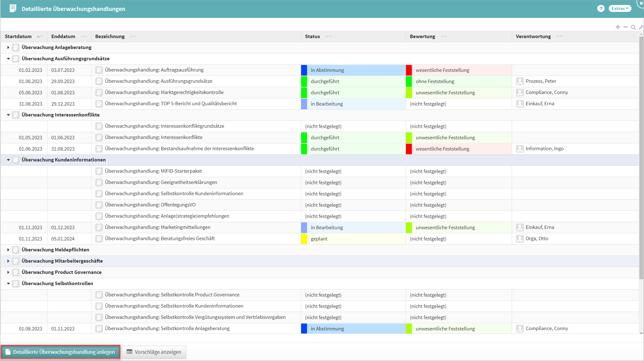The width and height of the screenshot is (644, 361).
Task: Click person icon beside Information, Ingo
Action: coord(520,149)
